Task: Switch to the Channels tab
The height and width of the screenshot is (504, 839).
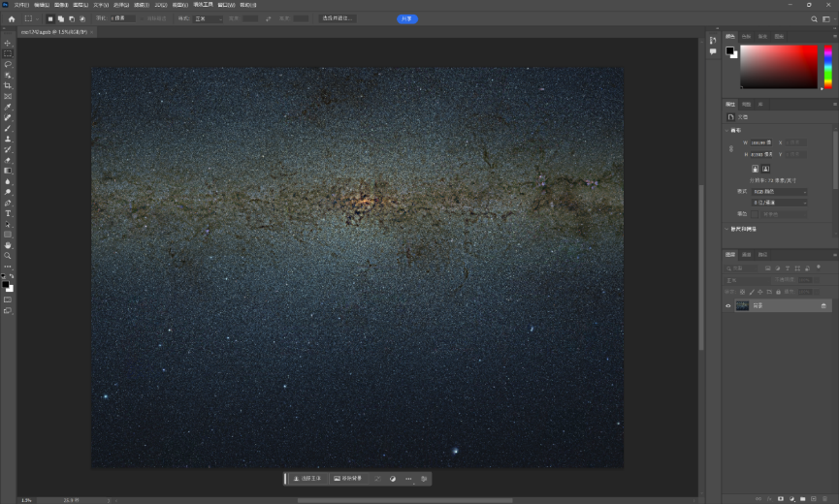Action: (747, 254)
